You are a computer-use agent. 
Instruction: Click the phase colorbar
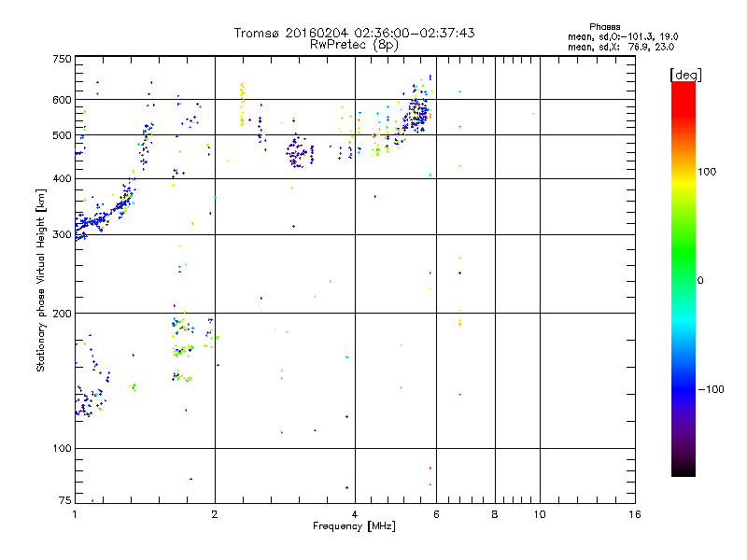tap(684, 278)
